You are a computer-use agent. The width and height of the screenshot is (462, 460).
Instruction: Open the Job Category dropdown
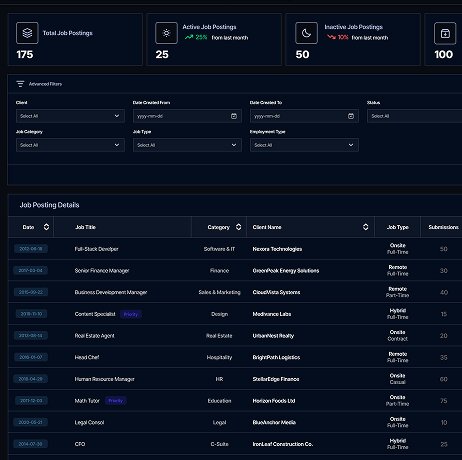pos(70,145)
